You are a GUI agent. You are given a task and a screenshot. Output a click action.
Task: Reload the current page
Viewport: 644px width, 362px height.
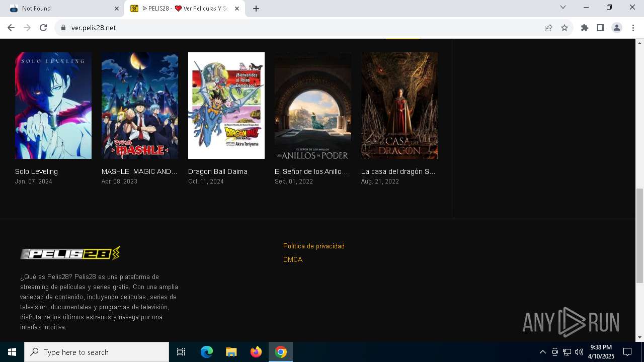[x=43, y=28]
